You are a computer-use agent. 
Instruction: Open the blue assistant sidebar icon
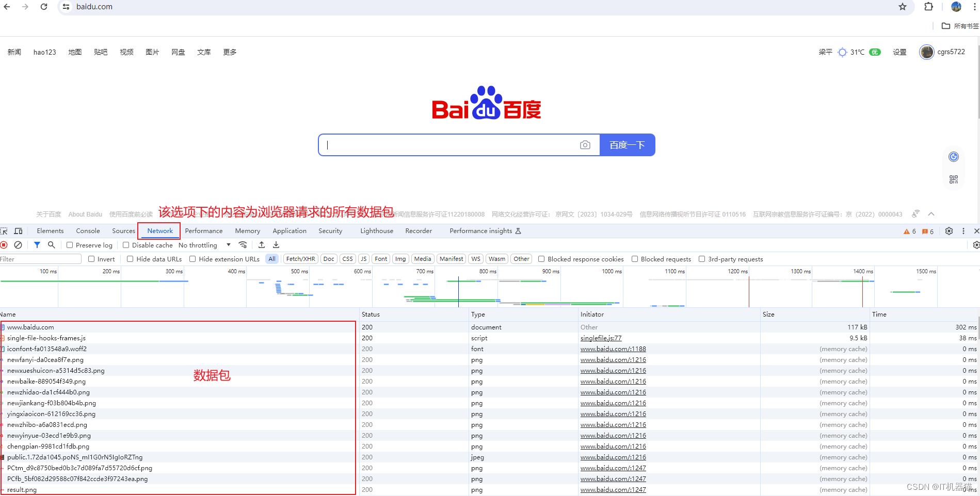point(954,157)
